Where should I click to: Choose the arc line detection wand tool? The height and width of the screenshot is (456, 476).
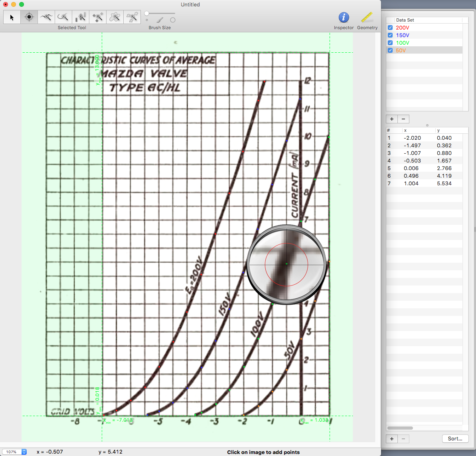(63, 17)
